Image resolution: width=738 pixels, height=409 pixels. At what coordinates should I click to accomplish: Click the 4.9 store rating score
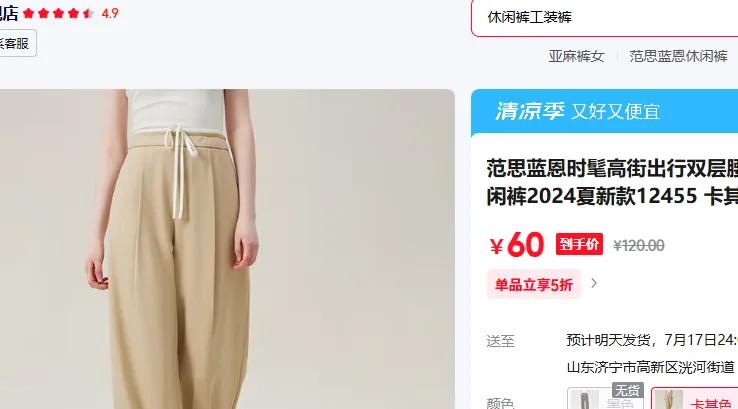point(110,13)
